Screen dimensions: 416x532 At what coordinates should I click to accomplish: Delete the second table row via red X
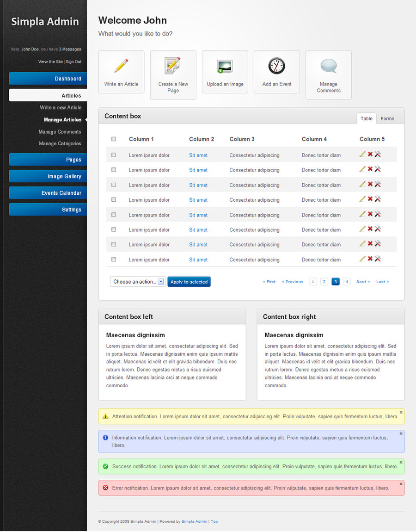(x=370, y=169)
